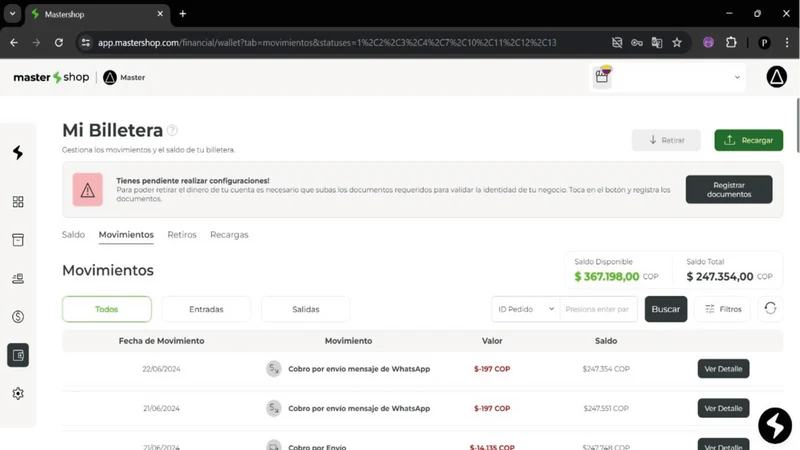View detail of movement with saldo $247.551
Image resolution: width=800 pixels, height=450 pixels.
(723, 408)
